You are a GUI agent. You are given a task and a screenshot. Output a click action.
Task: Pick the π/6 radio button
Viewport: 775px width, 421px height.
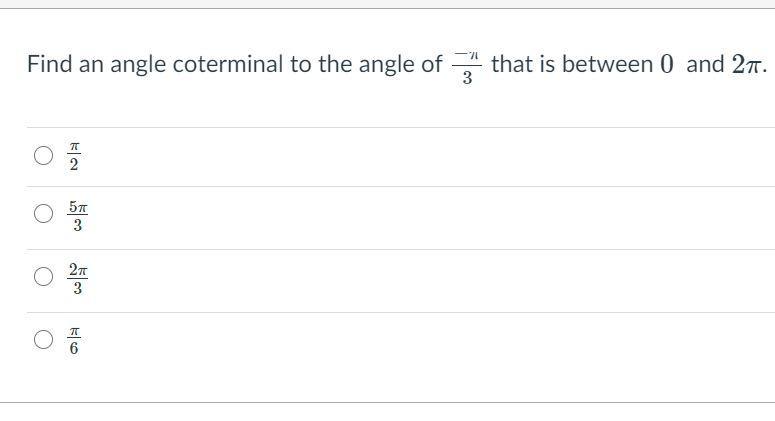pyautogui.click(x=43, y=339)
